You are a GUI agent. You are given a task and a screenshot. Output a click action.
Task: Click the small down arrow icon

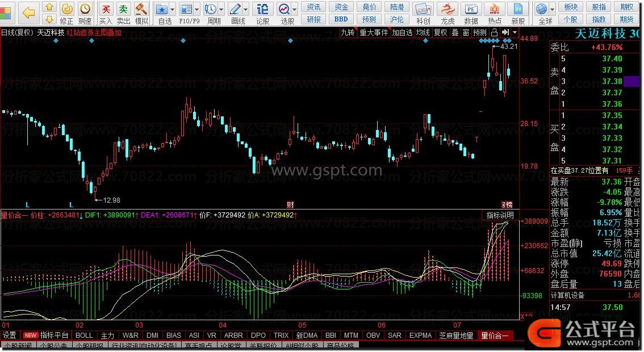(49, 19)
